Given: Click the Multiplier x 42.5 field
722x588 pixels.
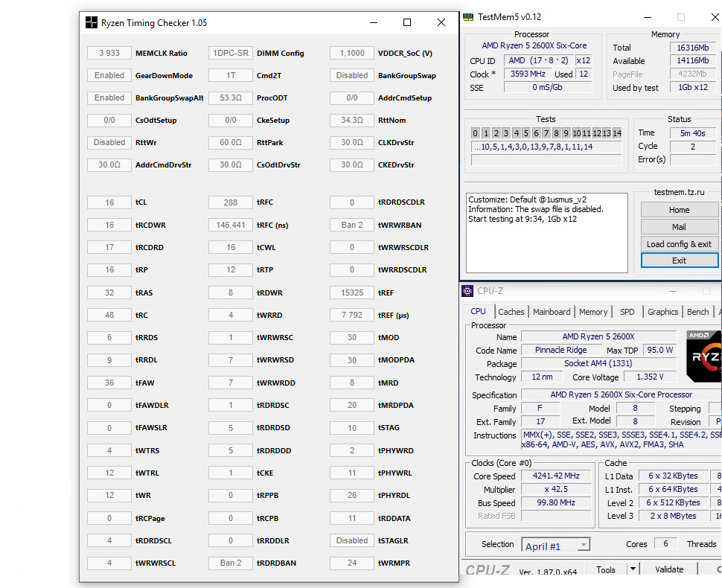Looking at the screenshot, I should [x=556, y=489].
